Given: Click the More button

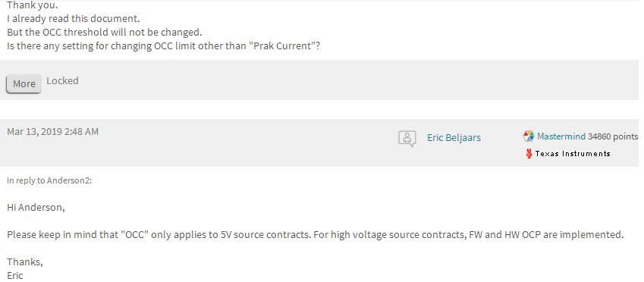Looking at the screenshot, I should 24,83.
